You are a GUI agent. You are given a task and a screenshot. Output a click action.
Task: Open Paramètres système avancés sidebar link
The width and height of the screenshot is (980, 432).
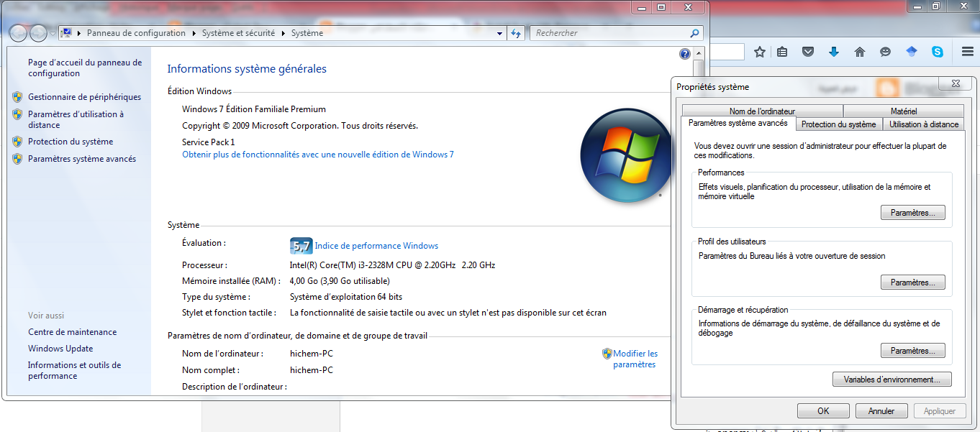(82, 159)
